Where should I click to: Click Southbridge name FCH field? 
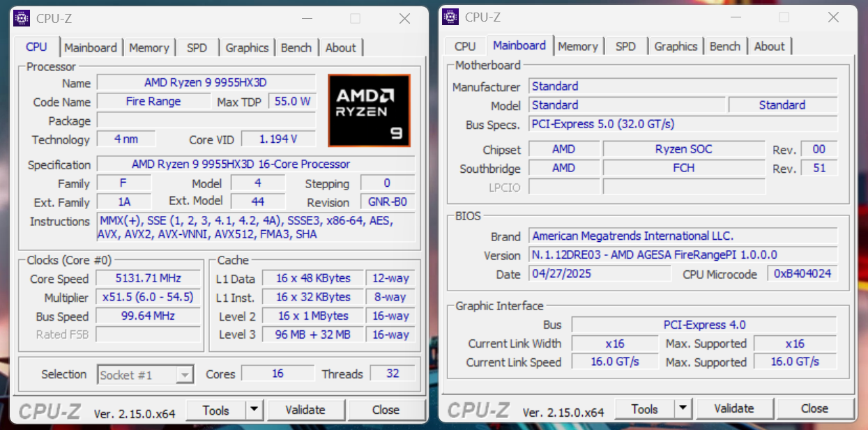point(684,168)
